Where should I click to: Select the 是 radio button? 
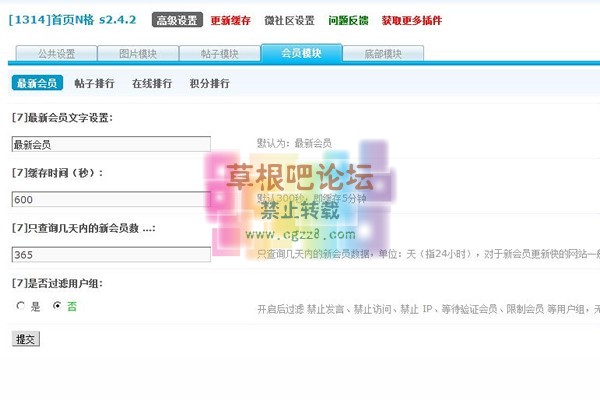pos(21,306)
